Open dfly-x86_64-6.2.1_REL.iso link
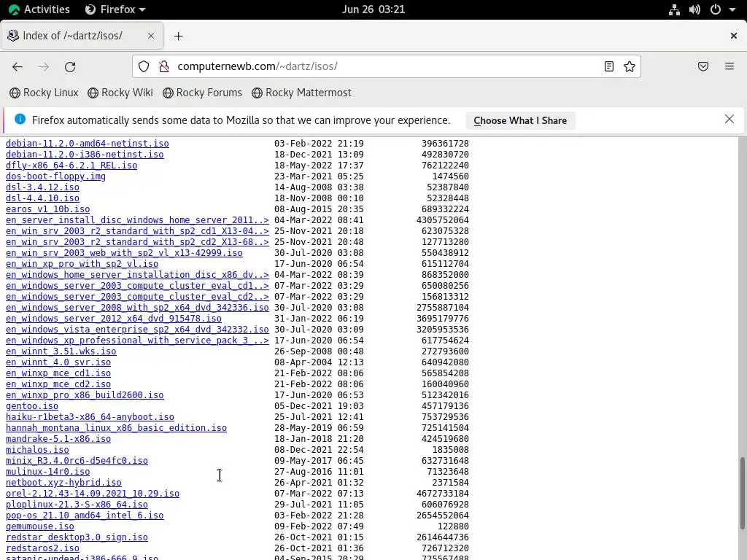The image size is (747, 560). click(x=71, y=166)
